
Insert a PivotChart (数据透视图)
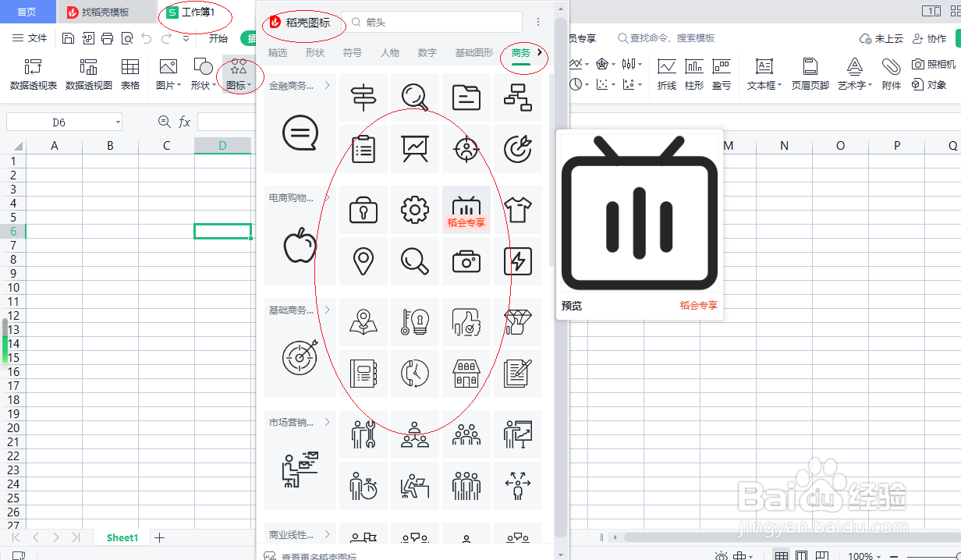tap(89, 75)
